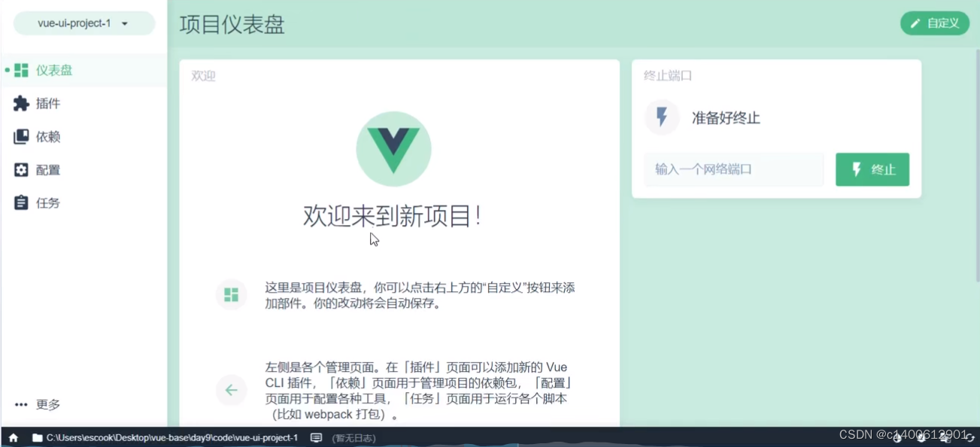Click the log message icon in status bar
This screenshot has width=980, height=447.
[317, 437]
